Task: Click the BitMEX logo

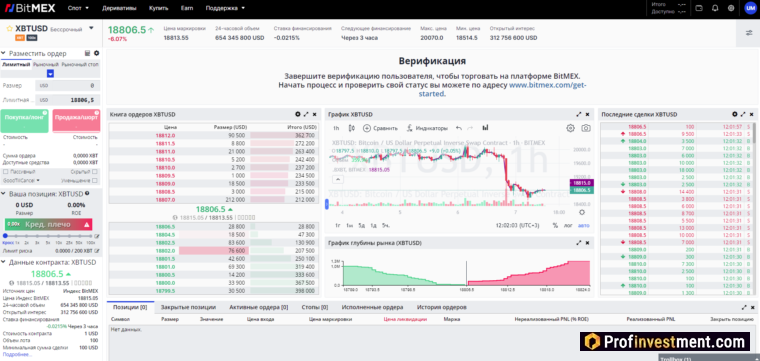Action: (30, 8)
